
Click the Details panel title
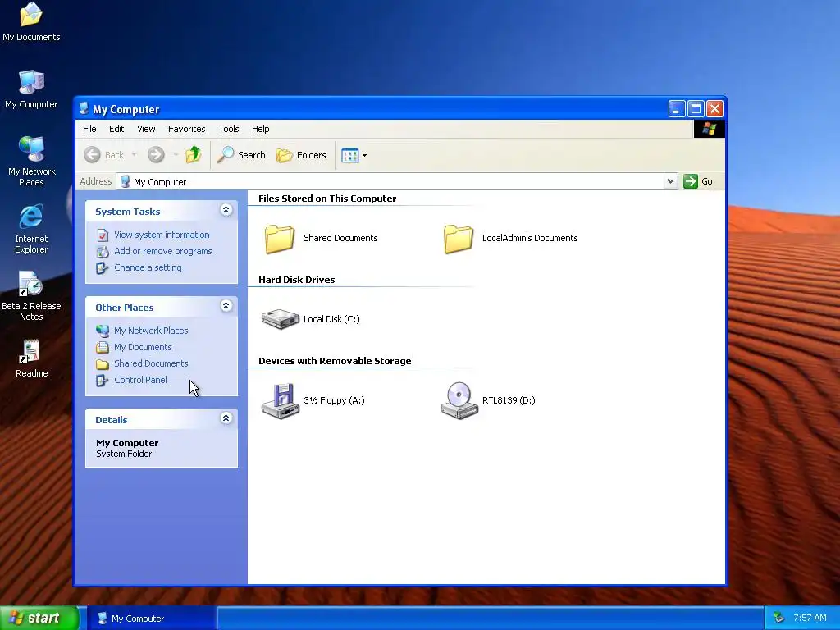click(112, 420)
